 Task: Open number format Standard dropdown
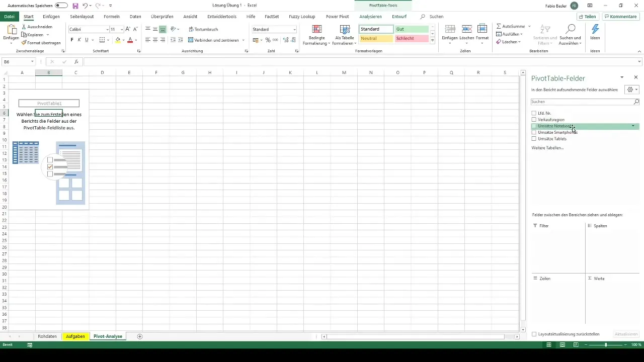(x=294, y=30)
